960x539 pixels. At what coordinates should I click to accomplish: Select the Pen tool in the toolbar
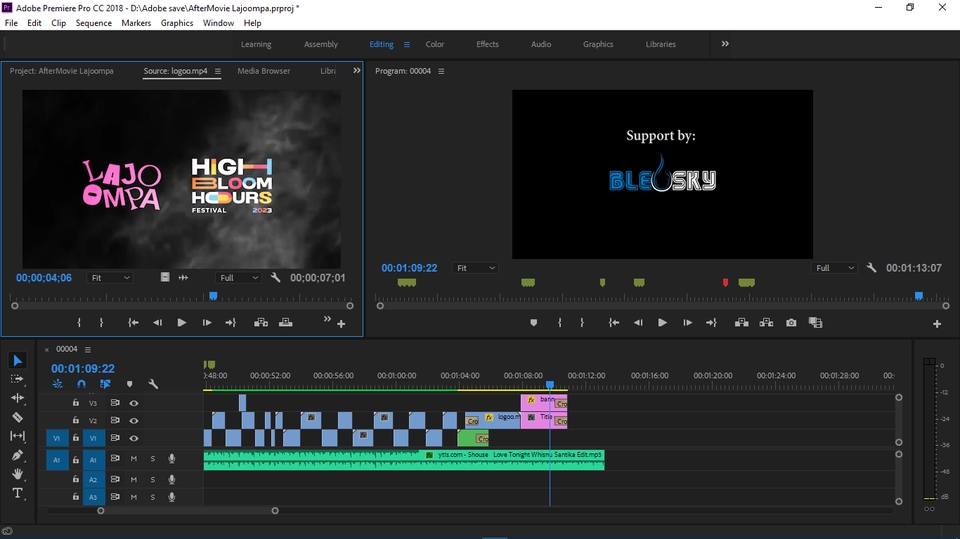point(17,455)
